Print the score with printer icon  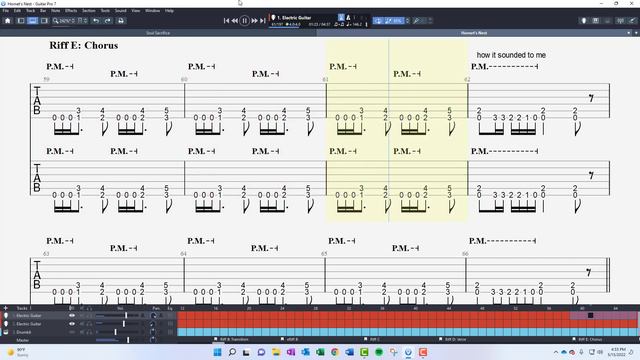click(x=121, y=21)
